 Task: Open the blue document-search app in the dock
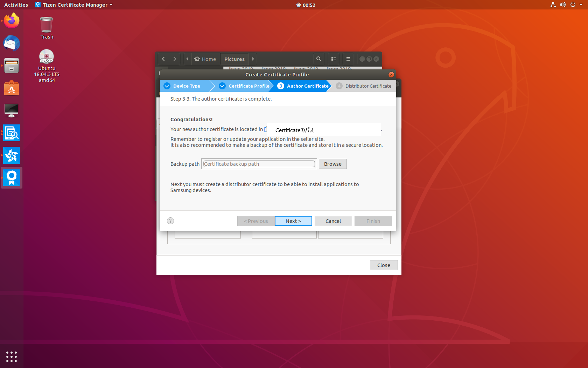[x=12, y=133]
